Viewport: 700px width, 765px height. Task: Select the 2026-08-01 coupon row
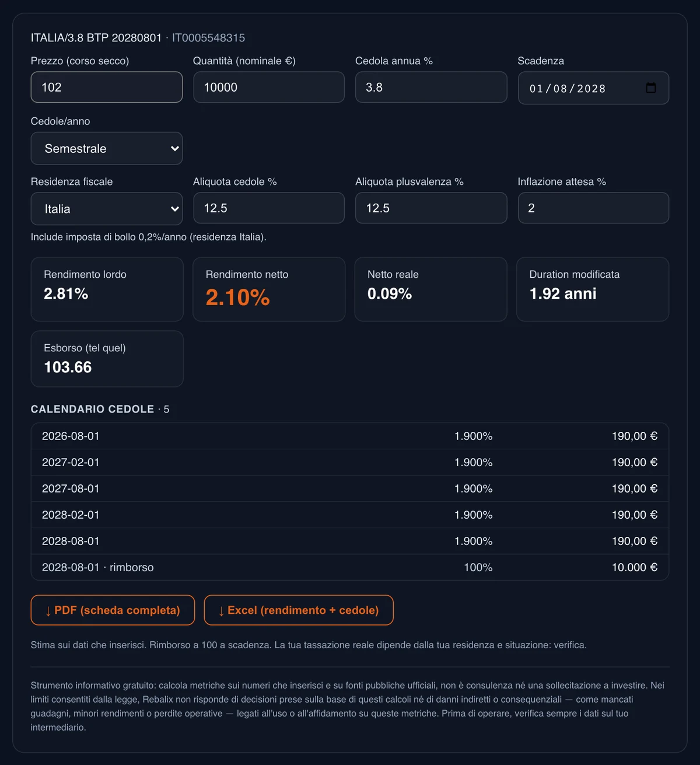click(350, 436)
